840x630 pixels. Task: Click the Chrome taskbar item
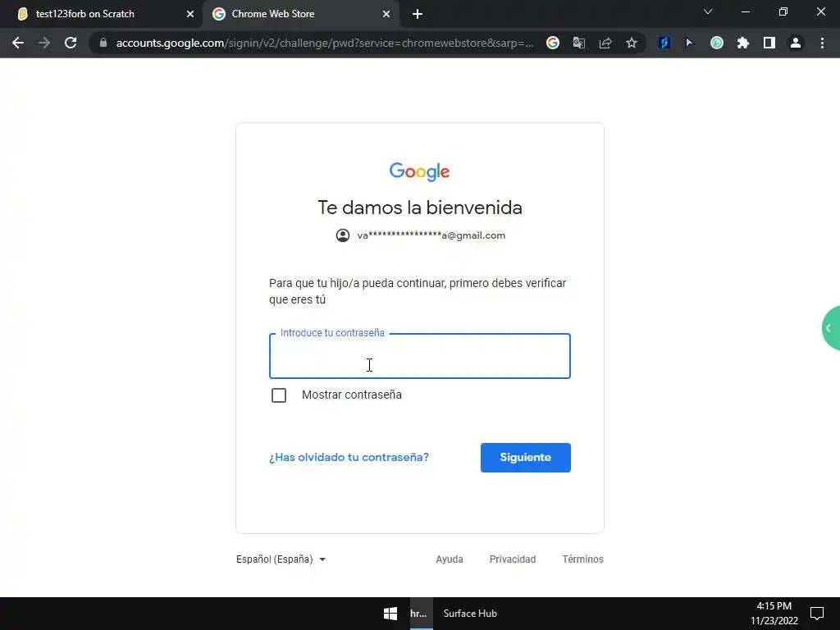421,614
